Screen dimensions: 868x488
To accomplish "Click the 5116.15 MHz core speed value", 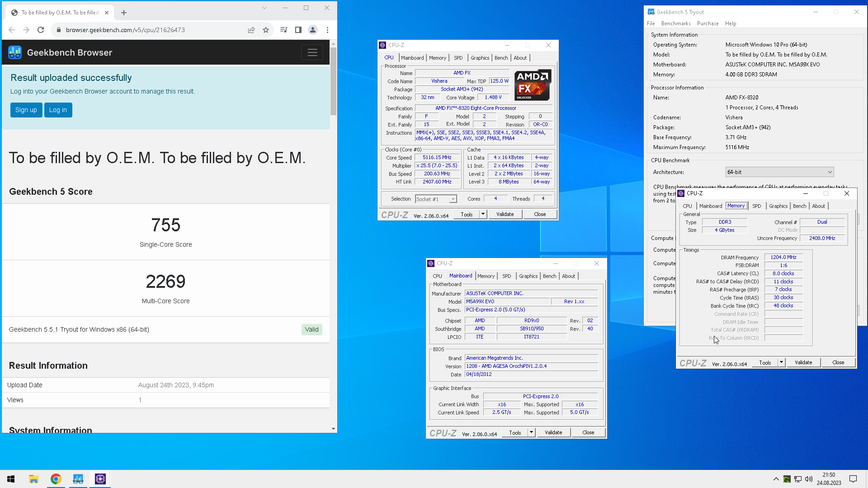I will (437, 158).
